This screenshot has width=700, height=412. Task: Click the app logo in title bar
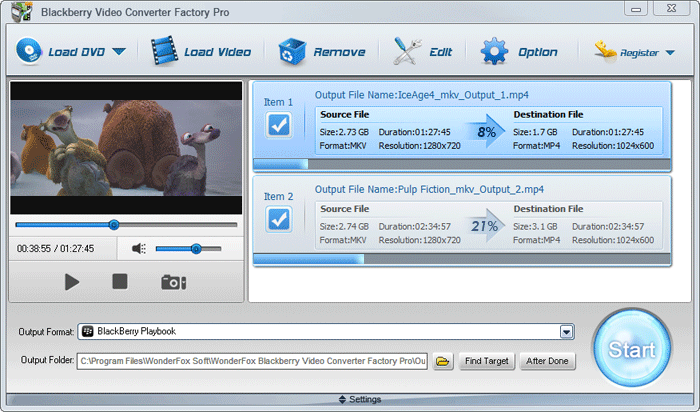coord(21,12)
